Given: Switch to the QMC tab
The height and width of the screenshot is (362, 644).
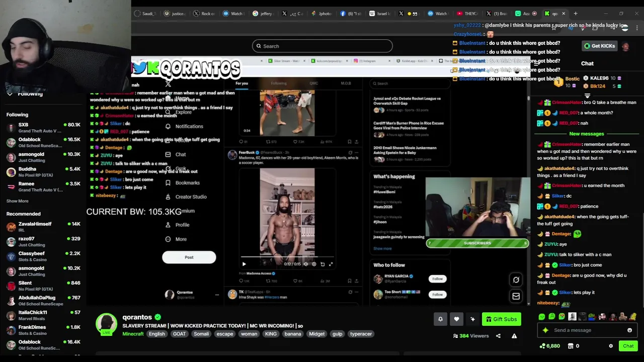Looking at the screenshot, I should tap(314, 83).
